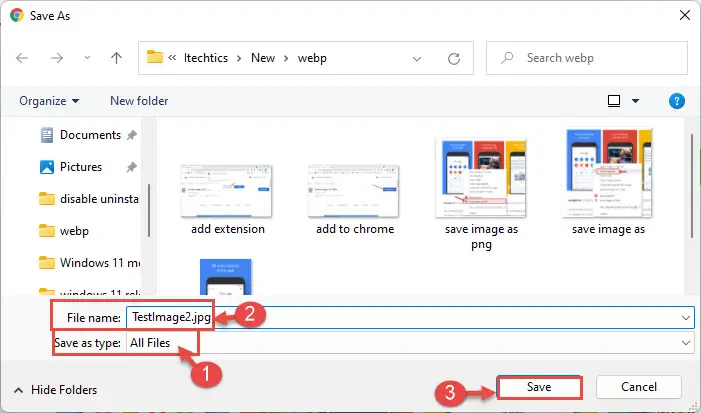Click the pin icon next to Pictures

click(131, 167)
